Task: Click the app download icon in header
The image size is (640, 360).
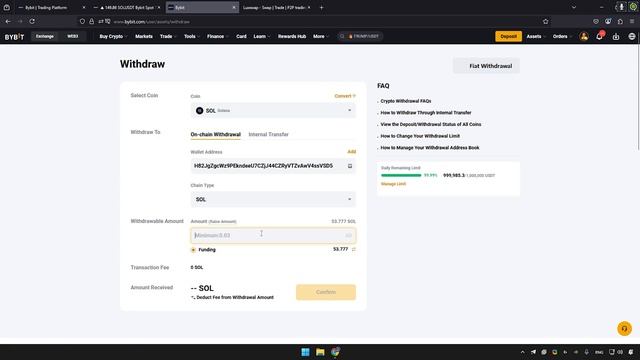Action: (616, 37)
